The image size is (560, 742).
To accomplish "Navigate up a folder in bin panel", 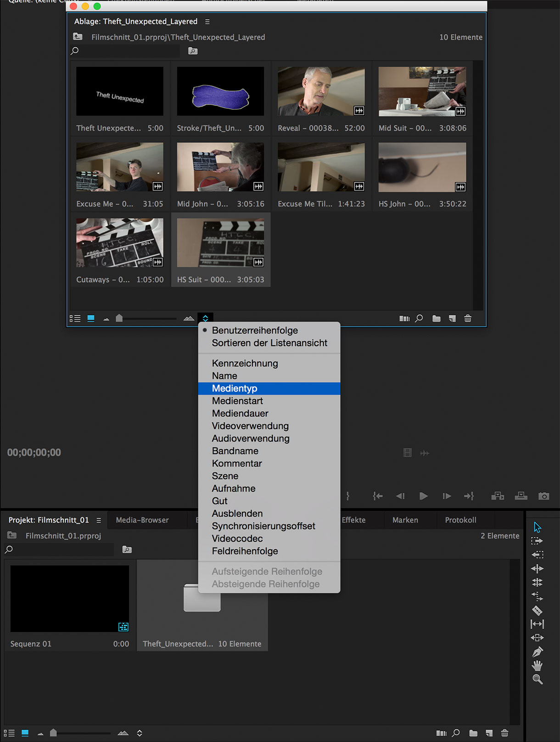I will (x=78, y=37).
